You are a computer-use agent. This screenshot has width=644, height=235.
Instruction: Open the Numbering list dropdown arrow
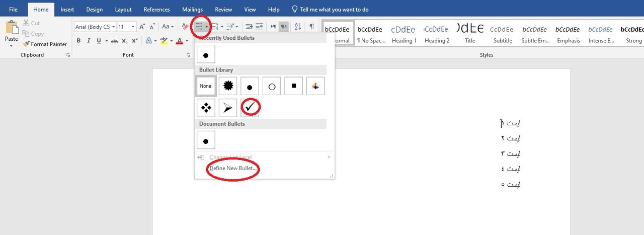(x=221, y=27)
